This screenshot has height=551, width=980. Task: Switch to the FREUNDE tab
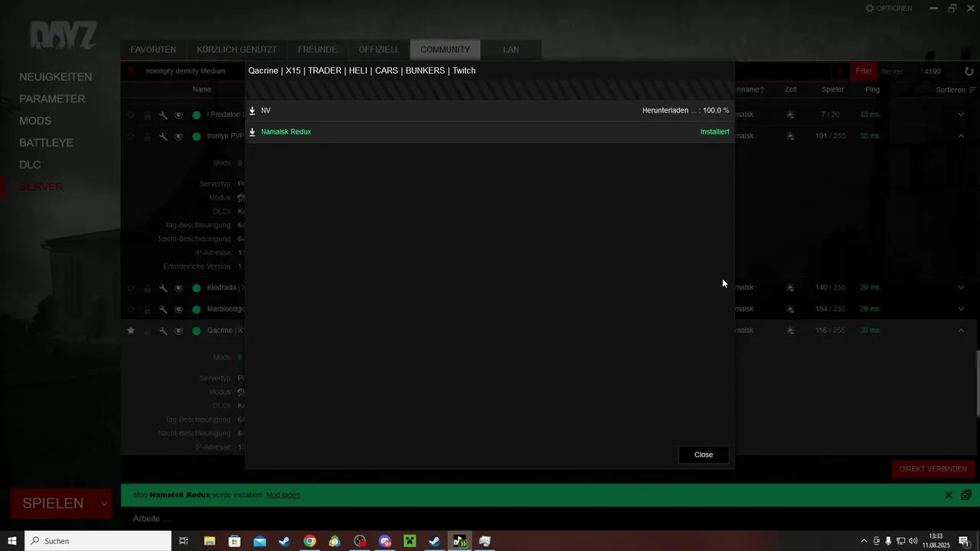pos(317,50)
